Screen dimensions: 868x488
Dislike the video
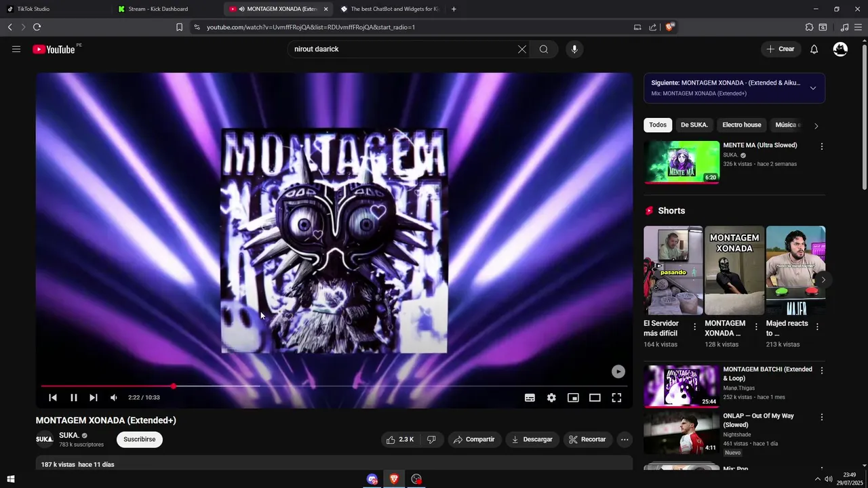point(431,439)
